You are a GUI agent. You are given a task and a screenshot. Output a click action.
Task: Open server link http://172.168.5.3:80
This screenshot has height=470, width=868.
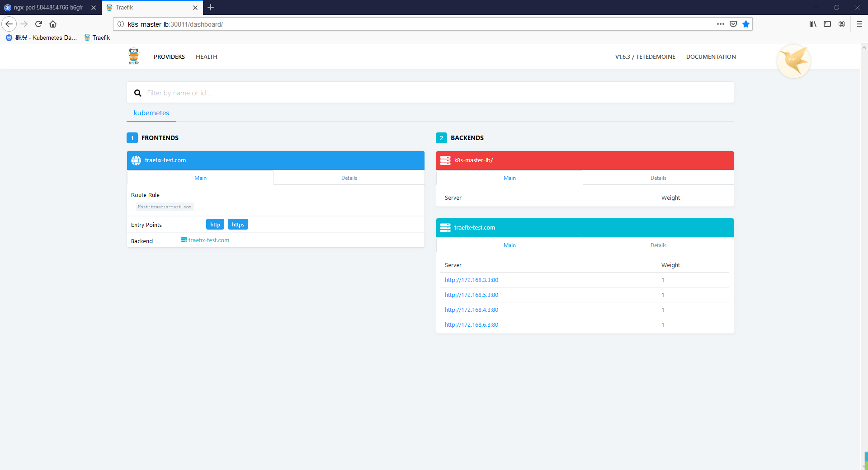[472, 295]
